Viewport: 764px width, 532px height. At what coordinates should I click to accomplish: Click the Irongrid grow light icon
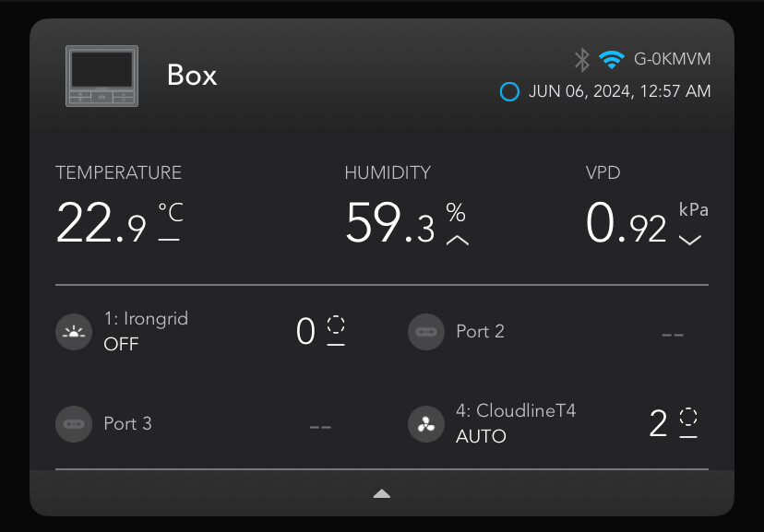pos(74,331)
